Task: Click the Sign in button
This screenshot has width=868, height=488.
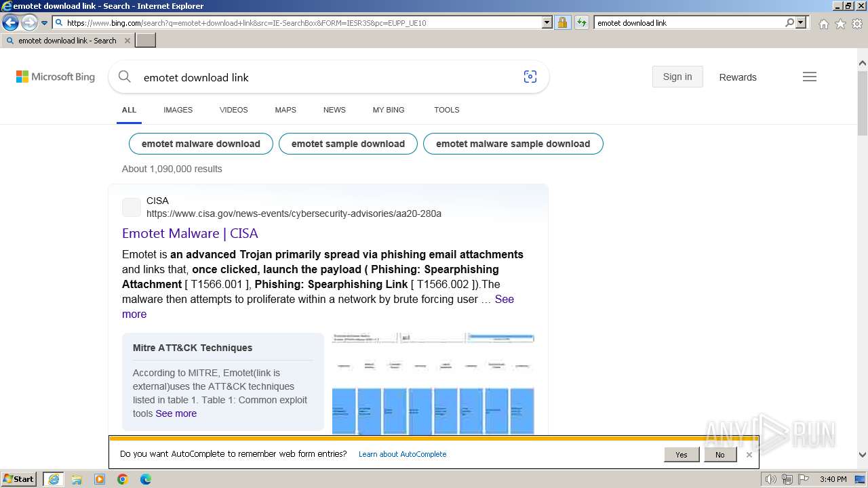Action: pyautogui.click(x=677, y=77)
